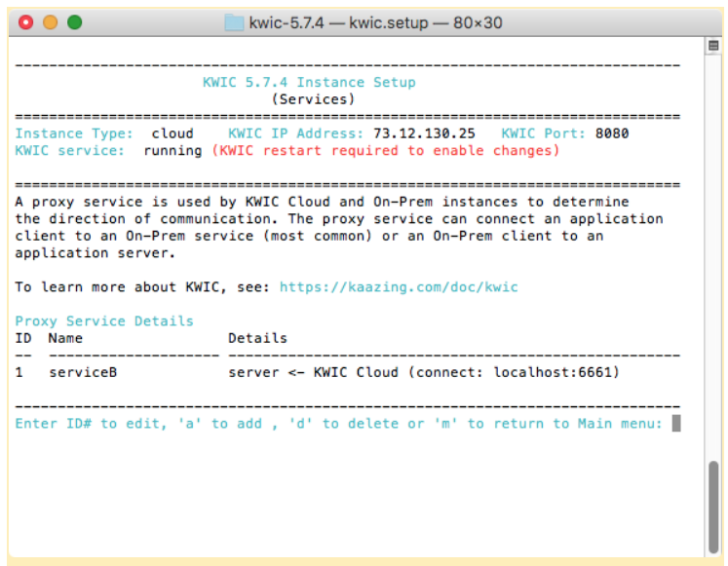The image size is (728, 566).
Task: Click the '(Services)' subtitle text
Action: (314, 99)
